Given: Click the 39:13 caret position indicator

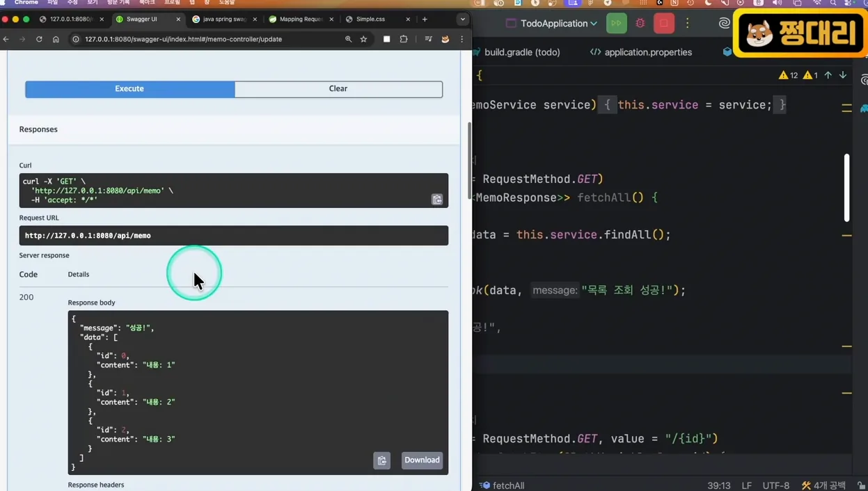Looking at the screenshot, I should pos(719,485).
